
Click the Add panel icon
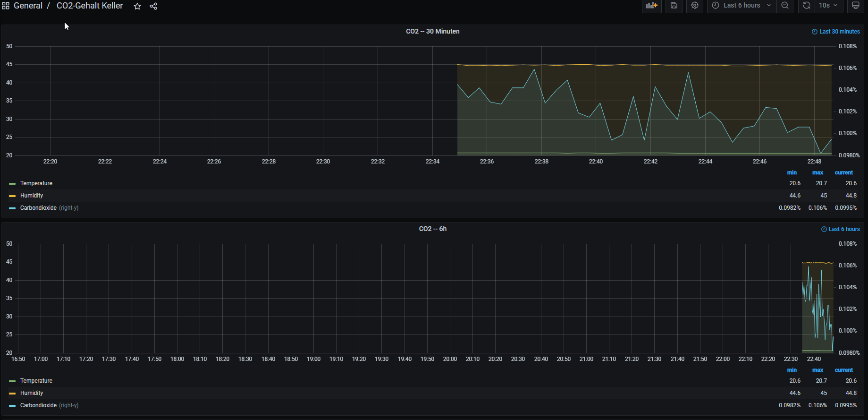651,6
